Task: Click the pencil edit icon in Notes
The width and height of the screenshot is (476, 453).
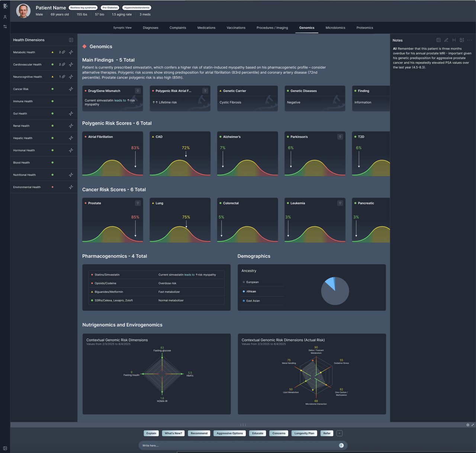Action: [x=446, y=40]
